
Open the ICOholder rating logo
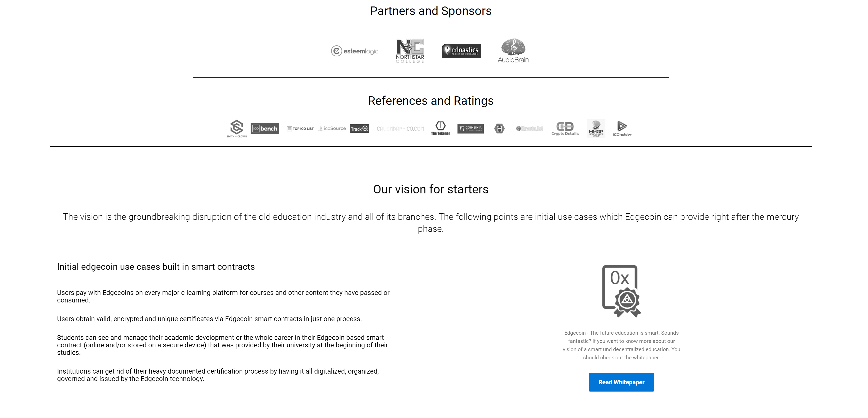tap(622, 129)
